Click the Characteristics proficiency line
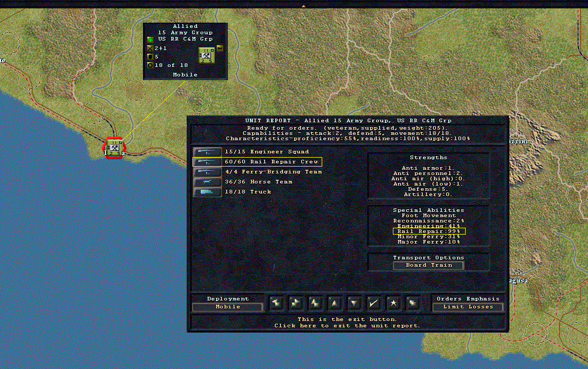 [348, 138]
